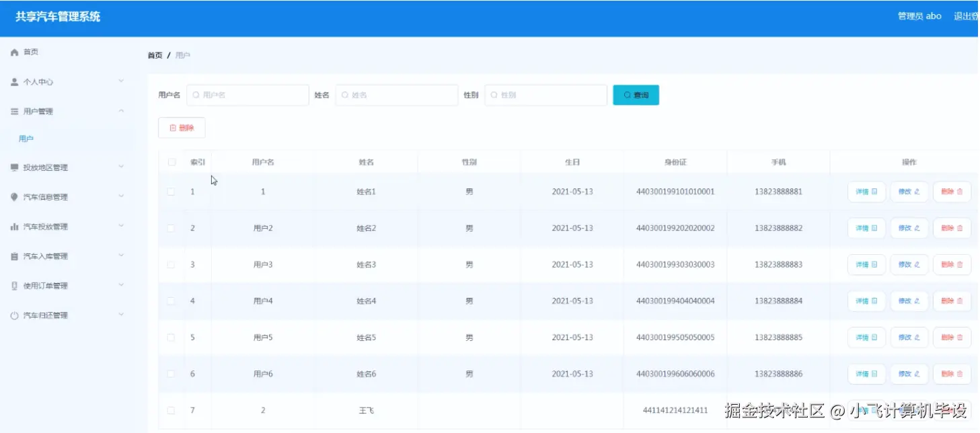Click the list icon beside 用户管理

(x=14, y=112)
